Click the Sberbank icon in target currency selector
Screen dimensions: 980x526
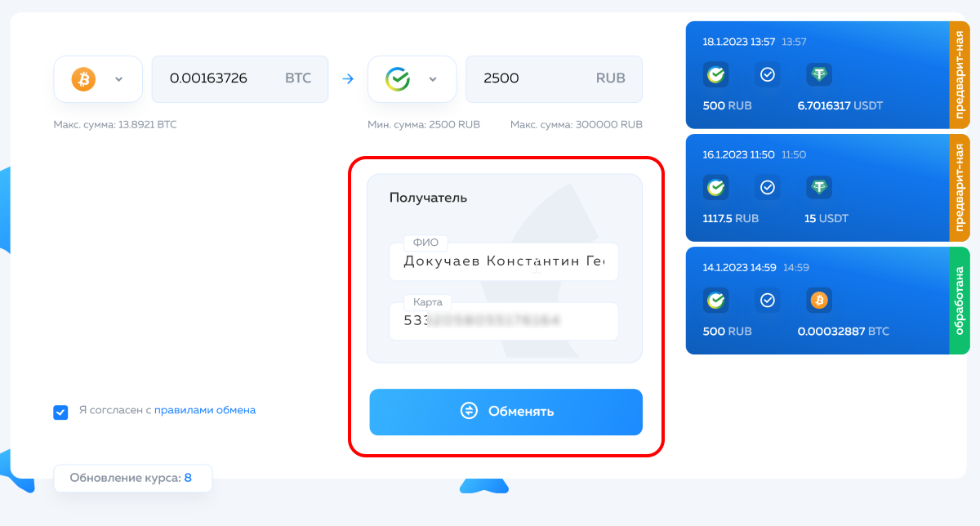(397, 79)
